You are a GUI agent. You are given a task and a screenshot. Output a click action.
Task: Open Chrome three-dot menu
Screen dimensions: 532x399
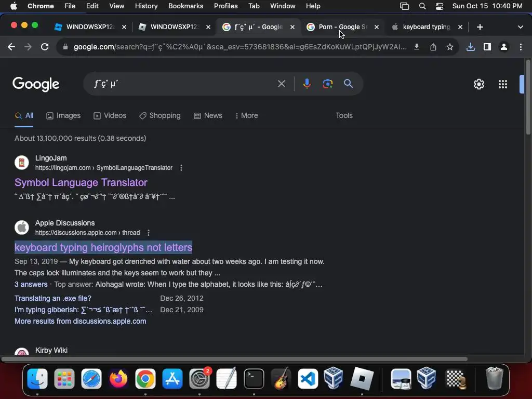pyautogui.click(x=521, y=47)
